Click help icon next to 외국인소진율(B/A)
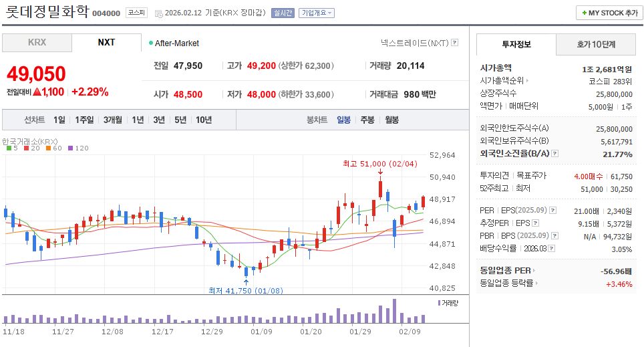The width and height of the screenshot is (644, 347). pos(555,153)
